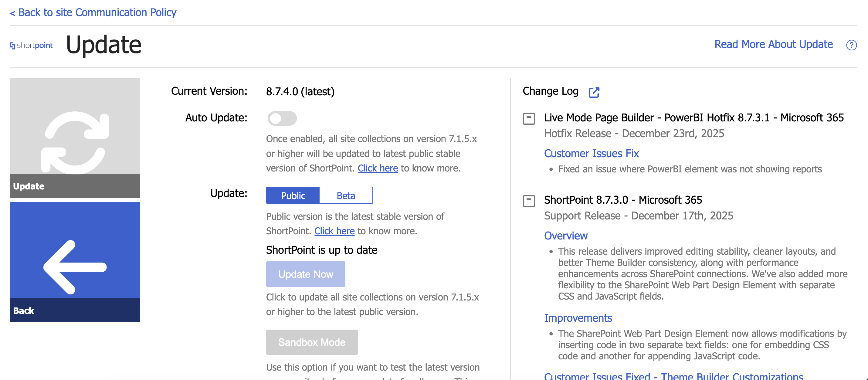Click here link about Public version
Image resolution: width=868 pixels, height=380 pixels.
[334, 231]
